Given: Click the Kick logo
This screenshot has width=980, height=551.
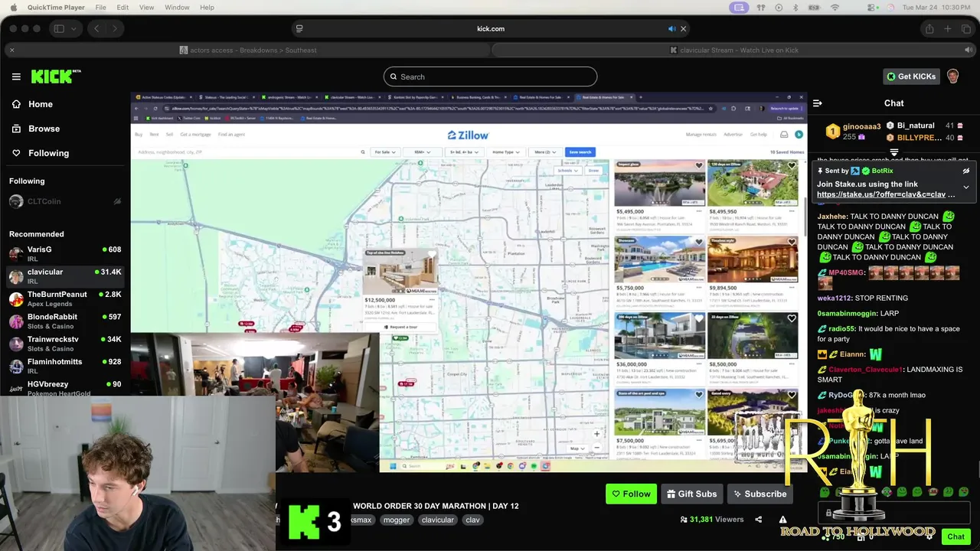Looking at the screenshot, I should click(x=55, y=77).
